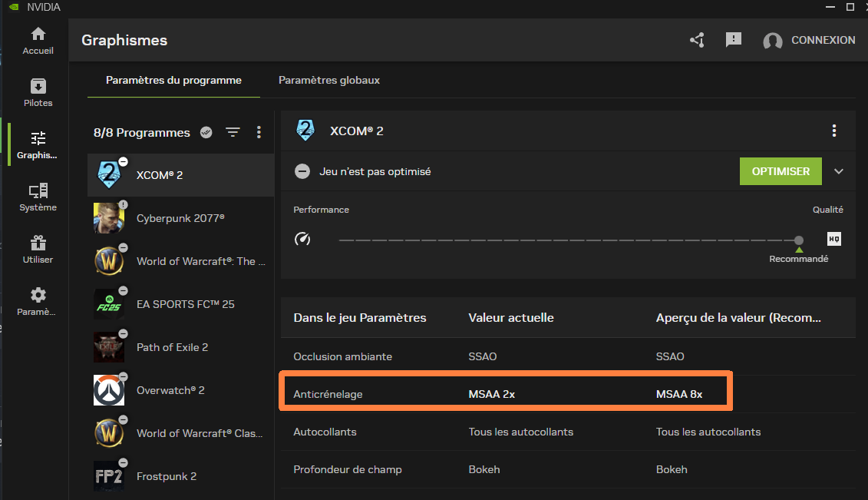Select the Paramètres du programme tab
The width and height of the screenshot is (868, 500).
(x=173, y=80)
